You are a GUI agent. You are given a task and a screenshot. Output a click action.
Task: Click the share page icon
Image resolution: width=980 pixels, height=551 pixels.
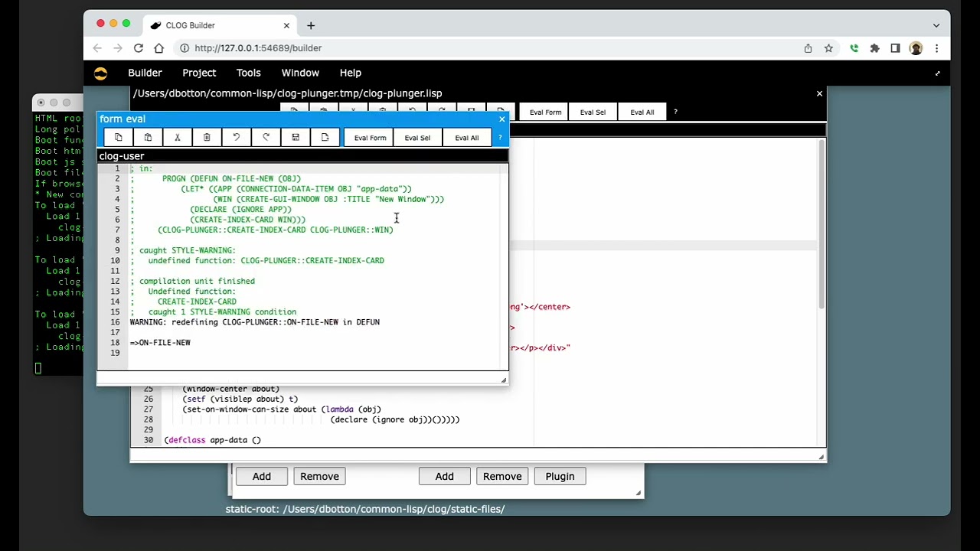(x=808, y=48)
